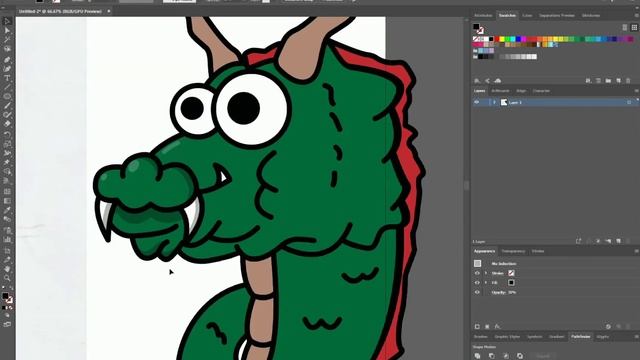
Task: Toggle Stroke attribute visibility in Appearance
Action: [477, 273]
